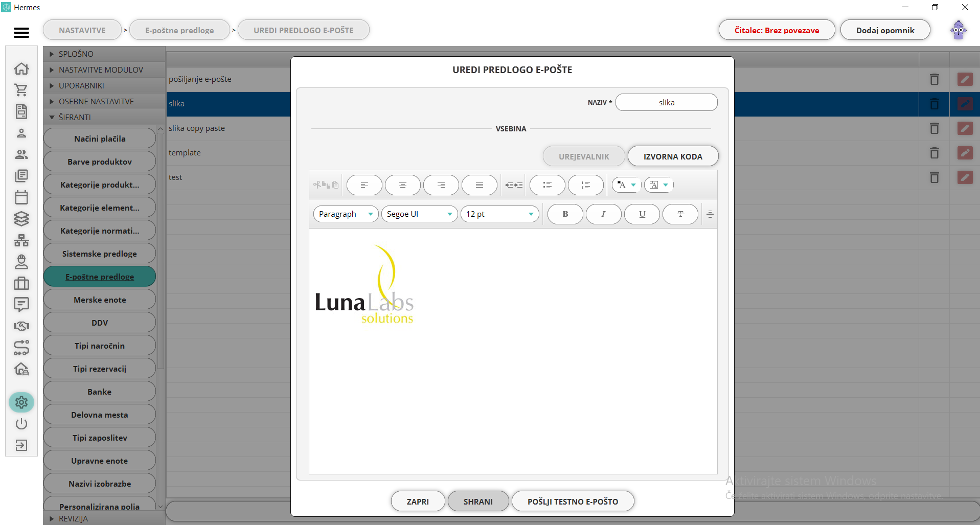Open the font color dropdown
This screenshot has height=525, width=980.
coord(626,185)
